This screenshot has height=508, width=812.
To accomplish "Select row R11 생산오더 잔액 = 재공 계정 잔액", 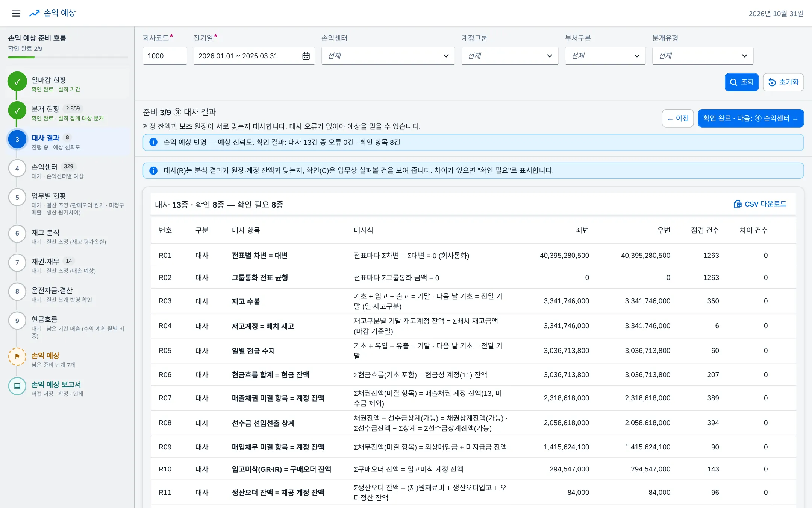I will 473,493.
